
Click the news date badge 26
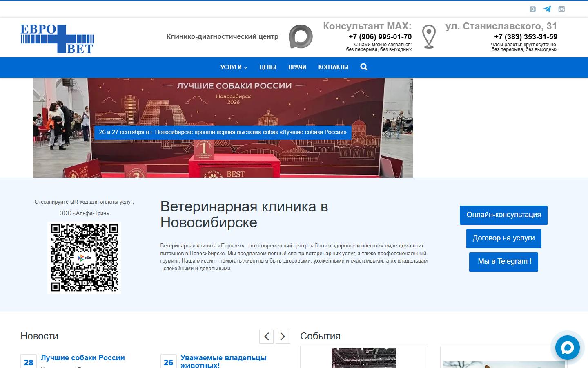(168, 362)
